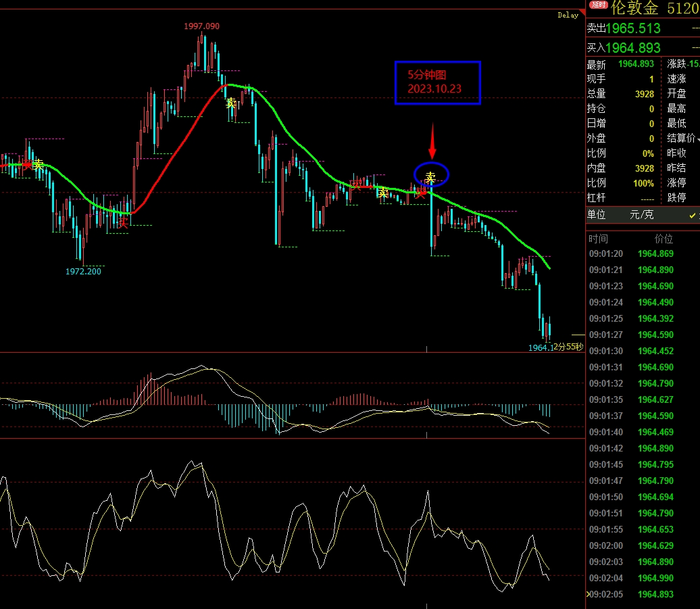The height and width of the screenshot is (609, 700).
Task: Click the 持仓 label
Action: pyautogui.click(x=597, y=109)
